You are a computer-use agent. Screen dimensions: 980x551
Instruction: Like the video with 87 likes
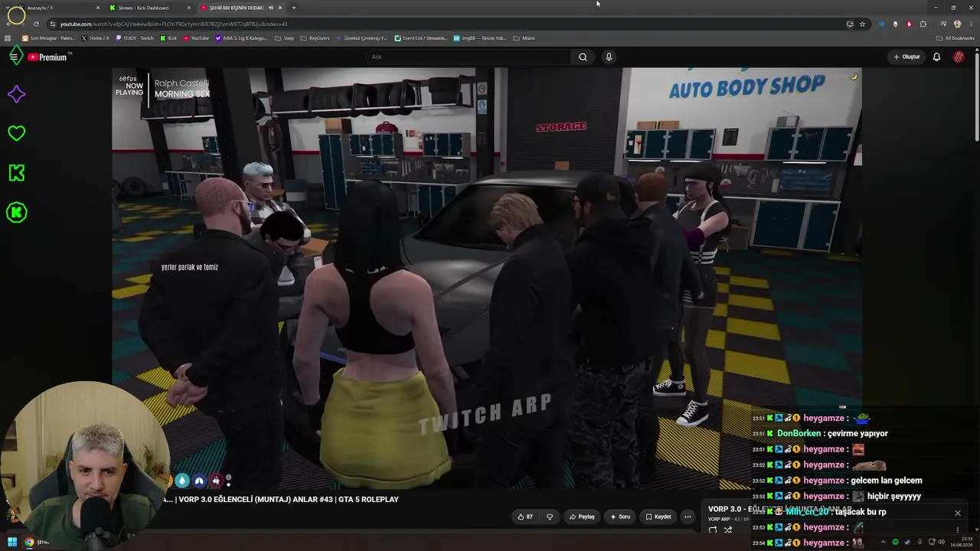(x=525, y=517)
